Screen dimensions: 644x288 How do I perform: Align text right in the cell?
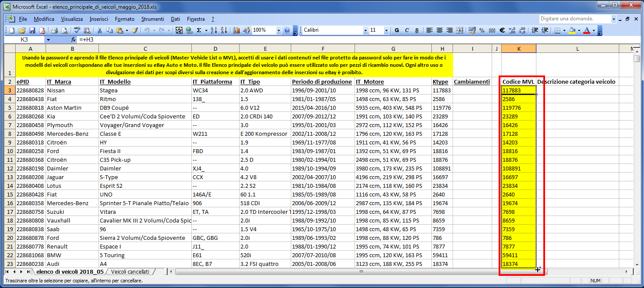[x=450, y=30]
